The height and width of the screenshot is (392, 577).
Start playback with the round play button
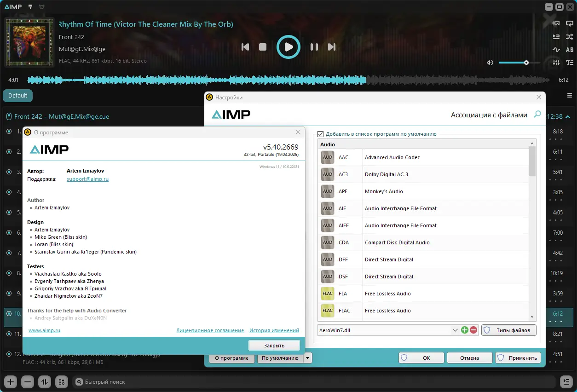tap(288, 47)
